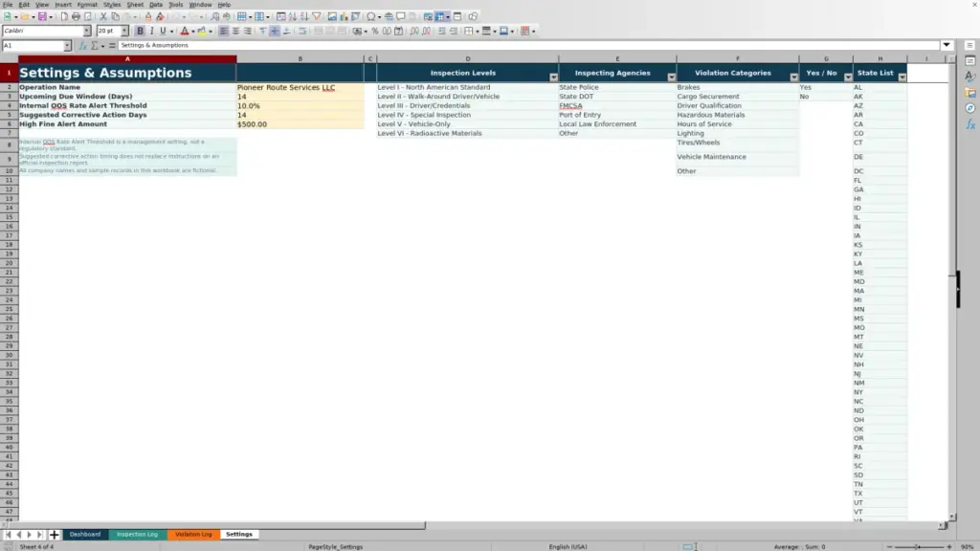
Task: Open the Function Wizard icon
Action: click(82, 46)
